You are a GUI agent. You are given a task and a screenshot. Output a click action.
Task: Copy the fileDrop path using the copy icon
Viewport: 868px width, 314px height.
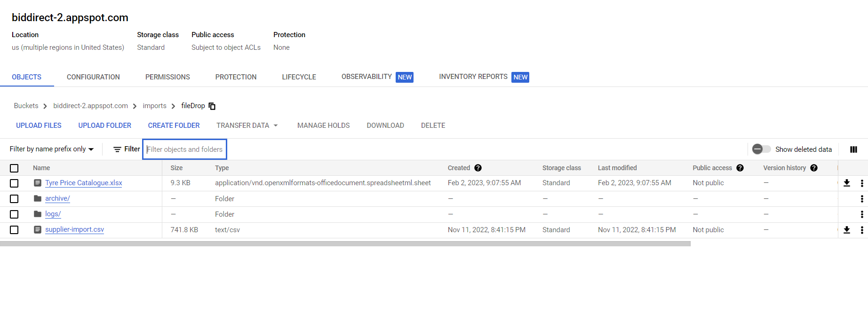[x=212, y=106]
